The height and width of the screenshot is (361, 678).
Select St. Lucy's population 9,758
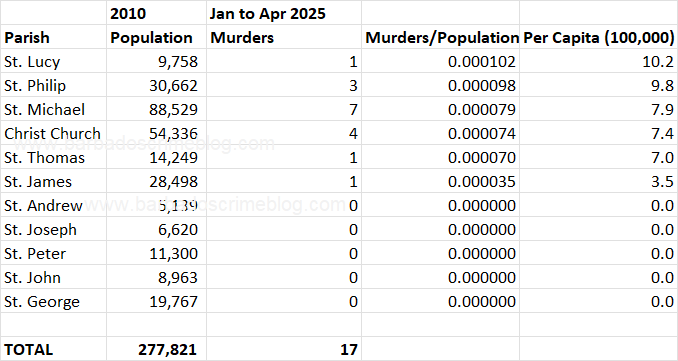pyautogui.click(x=156, y=61)
